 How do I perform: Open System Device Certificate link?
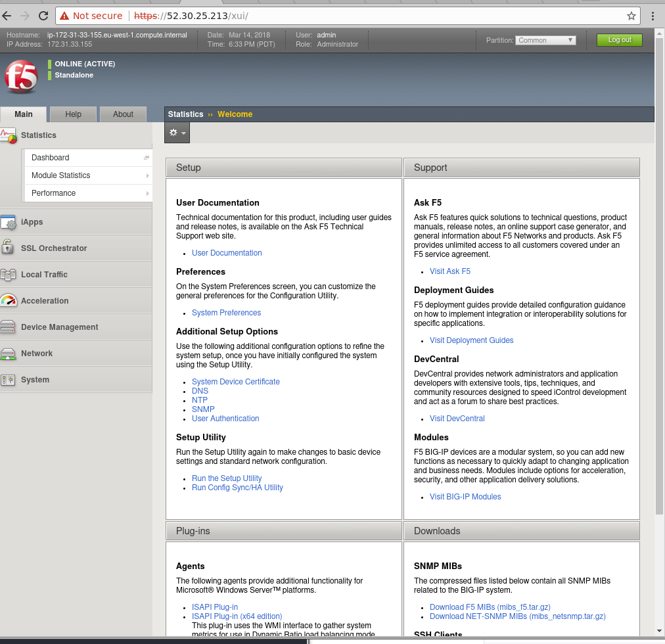[x=235, y=382]
